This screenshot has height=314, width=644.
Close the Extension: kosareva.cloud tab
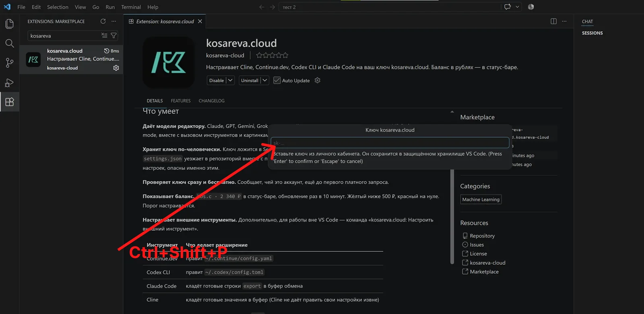click(x=200, y=21)
